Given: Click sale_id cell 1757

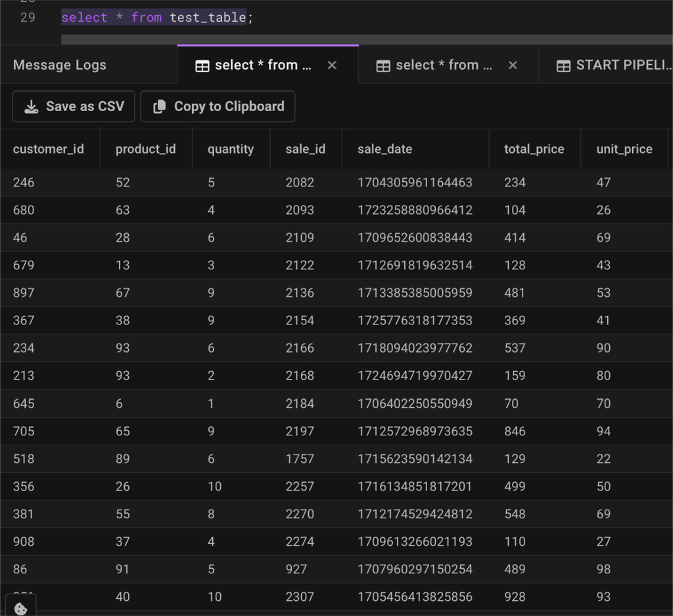Looking at the screenshot, I should (x=300, y=458).
